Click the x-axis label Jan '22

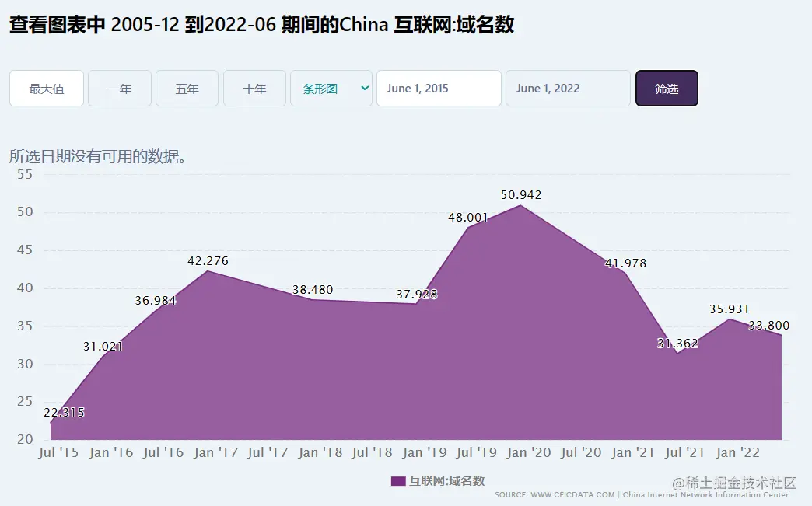[737, 452]
